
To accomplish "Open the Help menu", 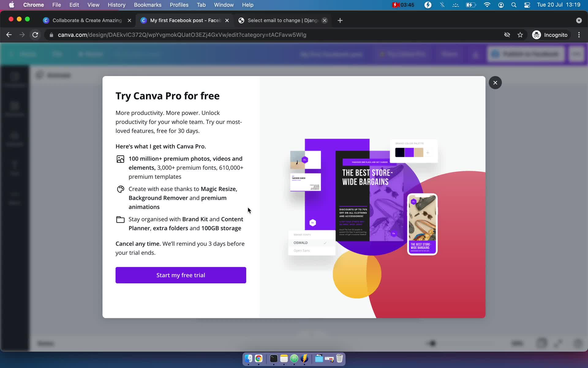I will [x=247, y=5].
